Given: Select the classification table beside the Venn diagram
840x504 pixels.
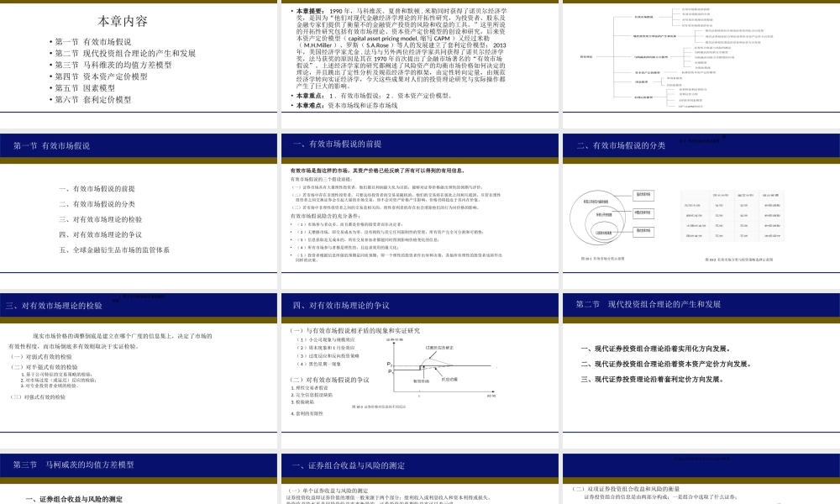Looking at the screenshot, I should click(x=733, y=214).
